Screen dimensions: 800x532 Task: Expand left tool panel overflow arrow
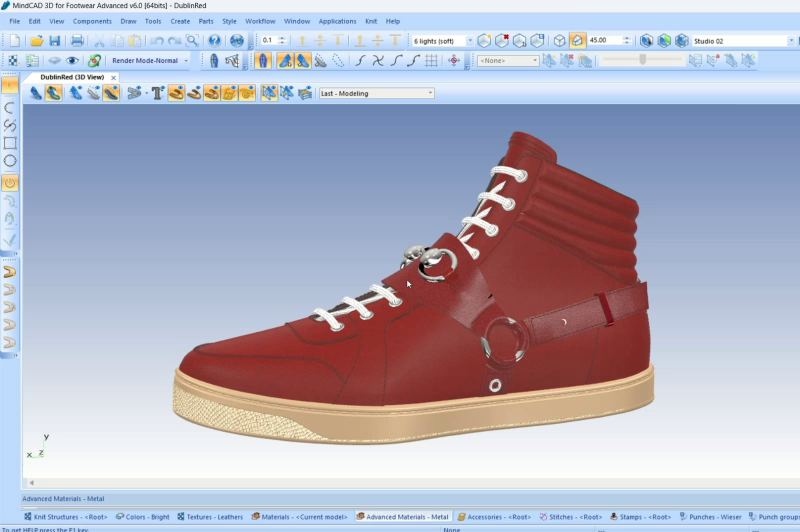[15, 254]
